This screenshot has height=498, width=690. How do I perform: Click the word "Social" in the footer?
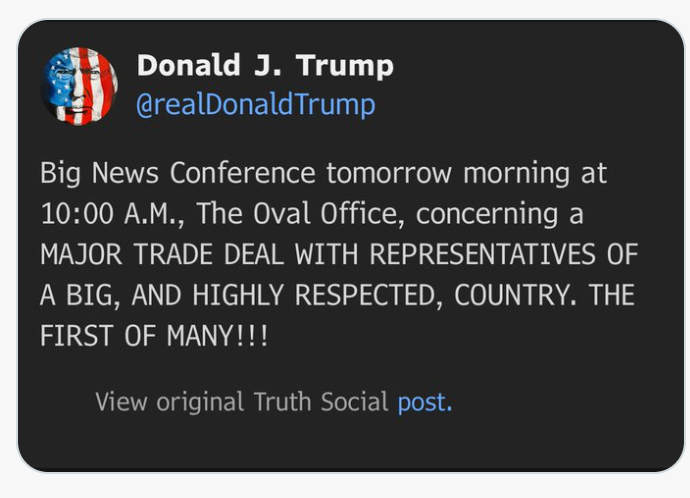coord(354,402)
